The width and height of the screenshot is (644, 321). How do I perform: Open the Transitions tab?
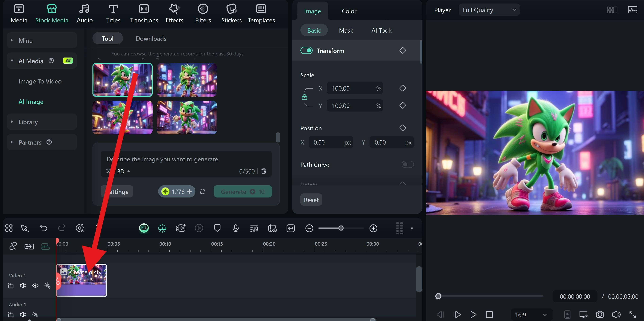[144, 14]
